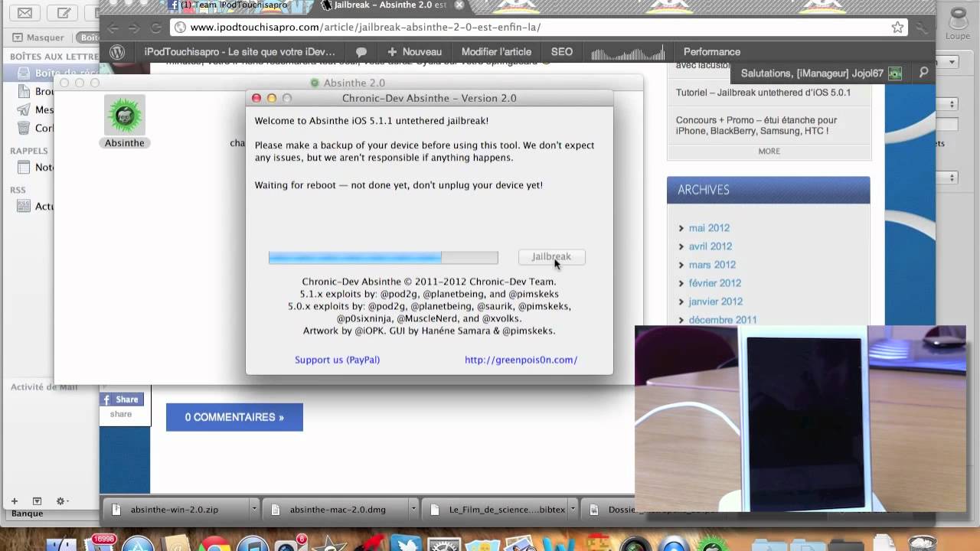The width and height of the screenshot is (980, 551).
Task: Click the compose new message icon in Mail
Action: tap(64, 13)
